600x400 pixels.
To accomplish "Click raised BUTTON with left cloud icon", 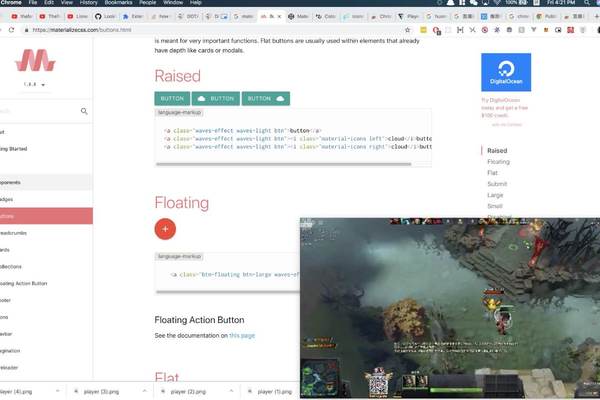I will pos(216,99).
